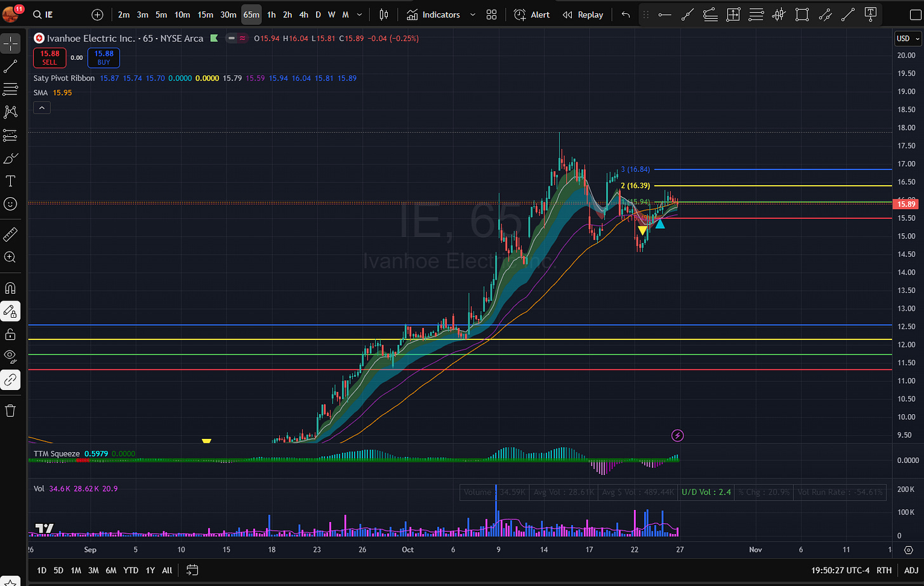Expand the timeframe interval dropdown arrow
This screenshot has width=924, height=586.
point(360,15)
